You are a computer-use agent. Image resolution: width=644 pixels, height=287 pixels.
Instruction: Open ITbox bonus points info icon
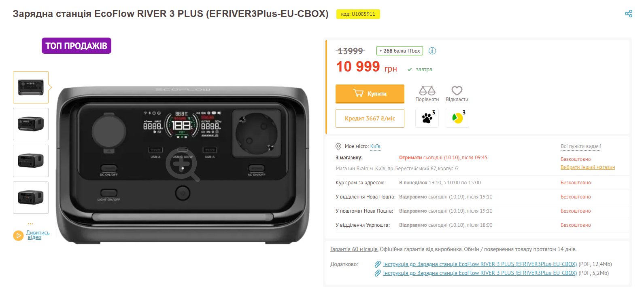(x=432, y=51)
